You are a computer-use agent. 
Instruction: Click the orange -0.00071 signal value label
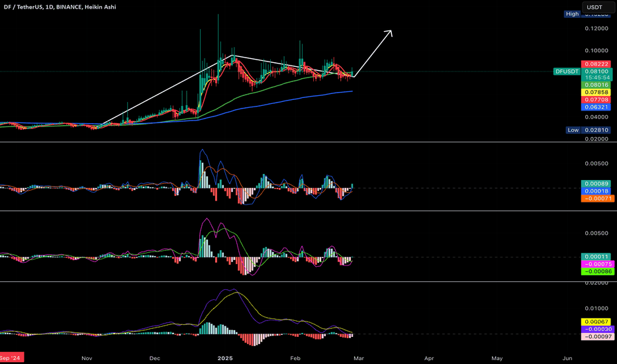tap(597, 199)
